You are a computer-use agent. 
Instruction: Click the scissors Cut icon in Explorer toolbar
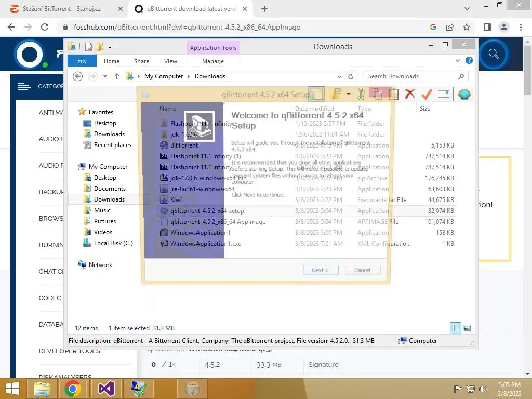click(361, 95)
